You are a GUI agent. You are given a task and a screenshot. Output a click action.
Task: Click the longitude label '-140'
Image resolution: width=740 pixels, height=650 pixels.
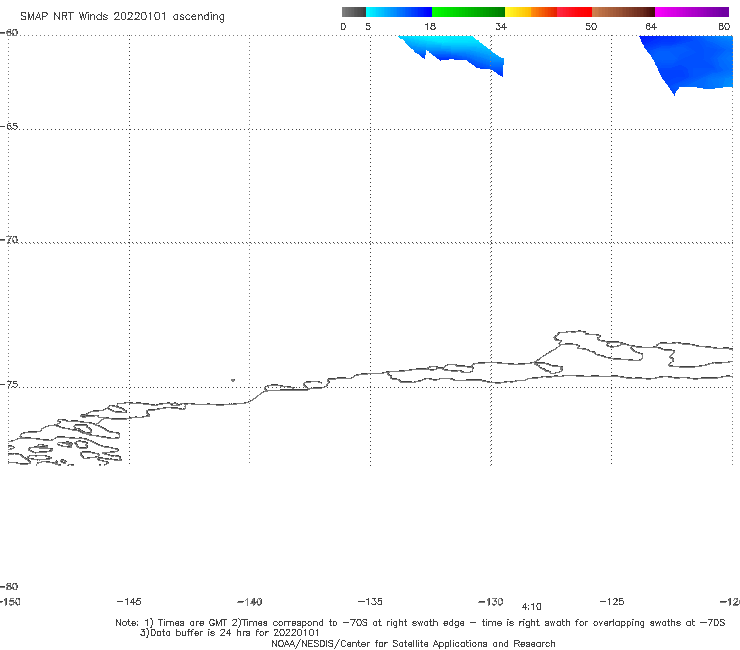tap(250, 602)
